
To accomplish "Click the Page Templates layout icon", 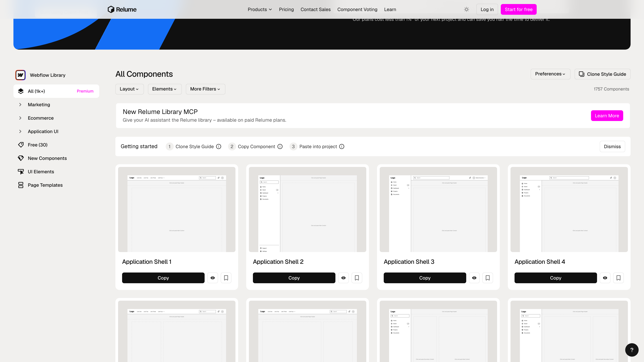I will [x=21, y=185].
